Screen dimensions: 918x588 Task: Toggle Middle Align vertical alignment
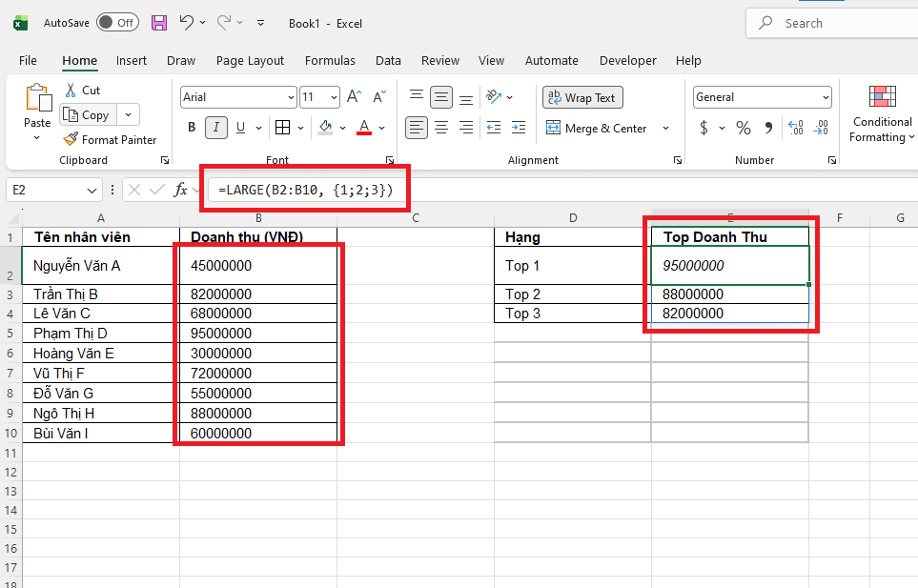coord(440,97)
